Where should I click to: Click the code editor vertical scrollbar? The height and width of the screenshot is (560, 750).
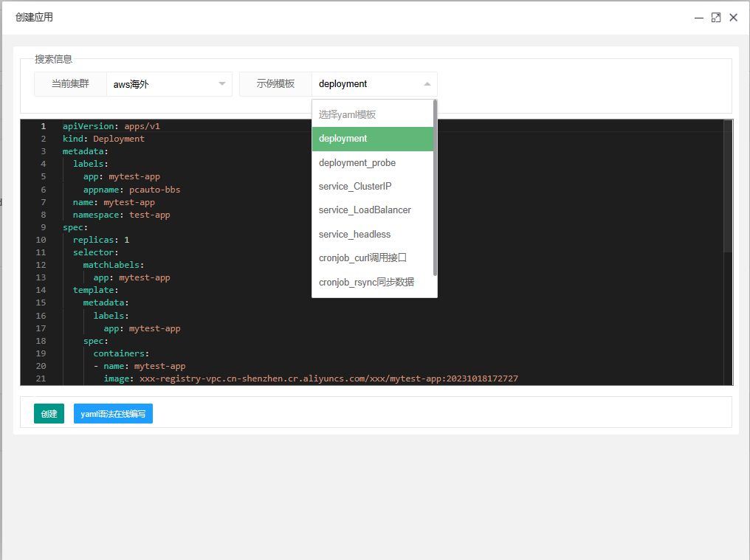pyautogui.click(x=728, y=186)
